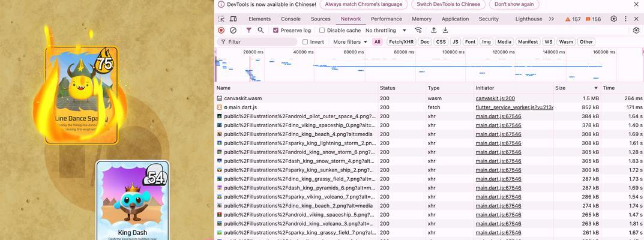Image resolution: width=644 pixels, height=240 pixels.
Task: Show more DevTools tabs chevron
Action: coord(551,19)
